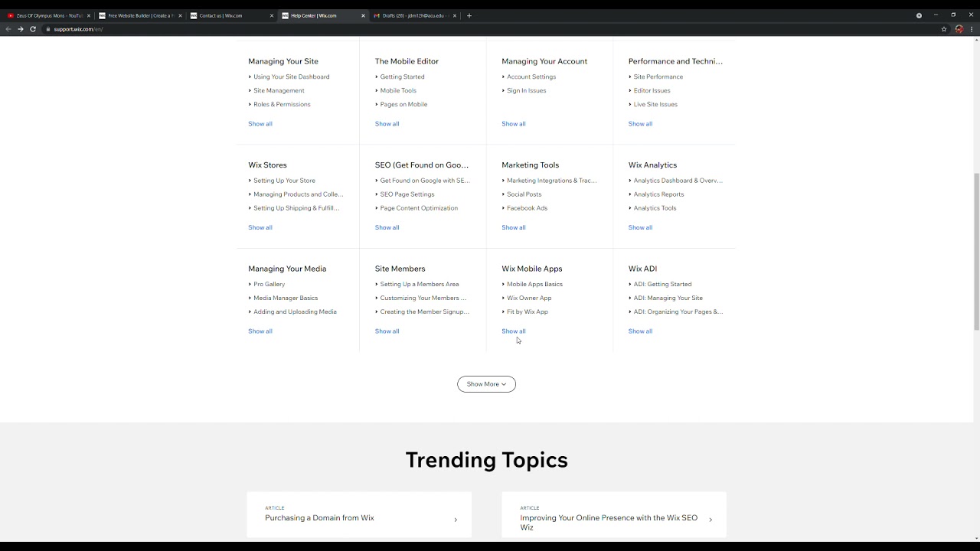Open Mobile Tools topic
Screen dimensions: 980x551
(x=398, y=90)
